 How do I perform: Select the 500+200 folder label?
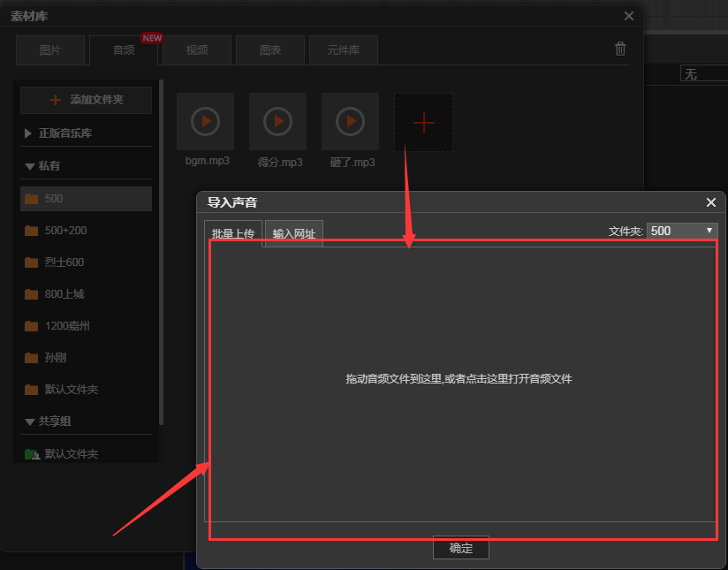[x=65, y=231]
